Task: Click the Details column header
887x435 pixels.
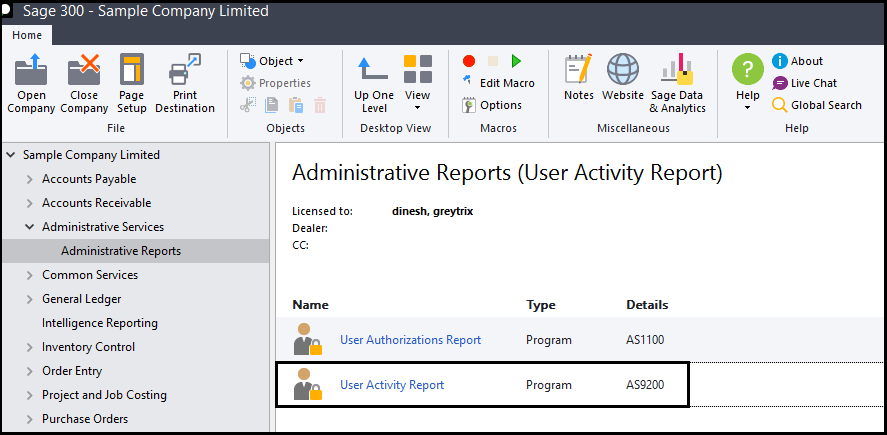Action: 647,305
